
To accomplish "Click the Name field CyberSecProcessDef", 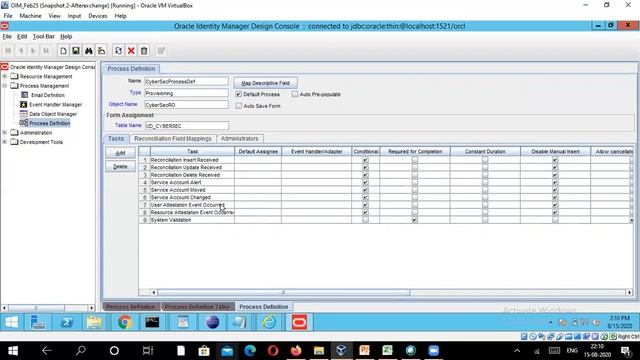I will (187, 81).
